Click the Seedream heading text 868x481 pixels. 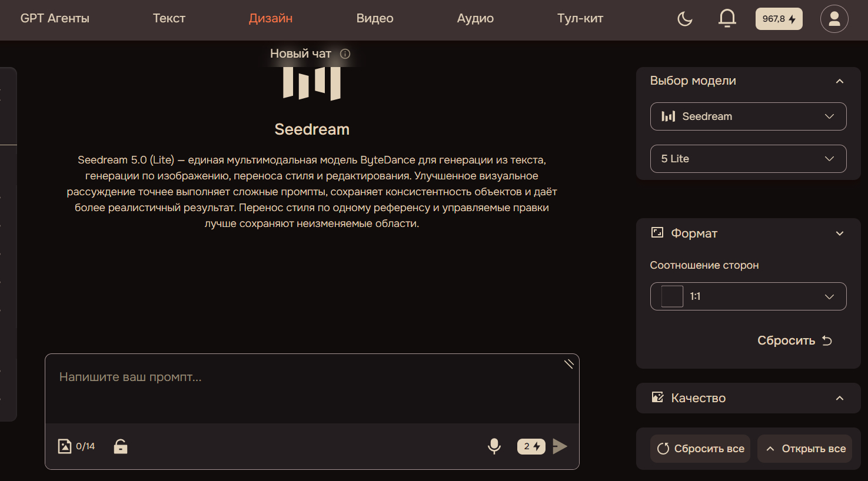click(x=312, y=129)
